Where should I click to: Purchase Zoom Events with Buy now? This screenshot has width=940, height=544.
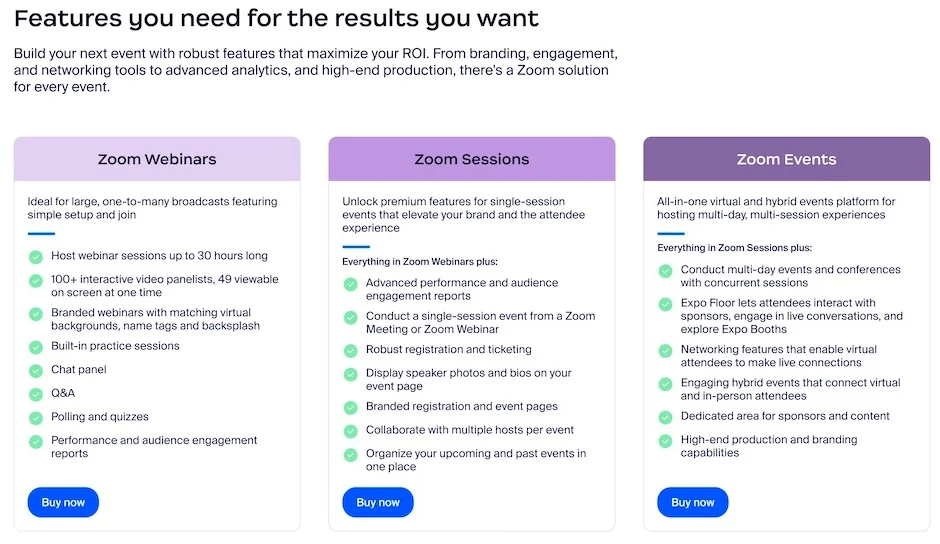click(692, 502)
